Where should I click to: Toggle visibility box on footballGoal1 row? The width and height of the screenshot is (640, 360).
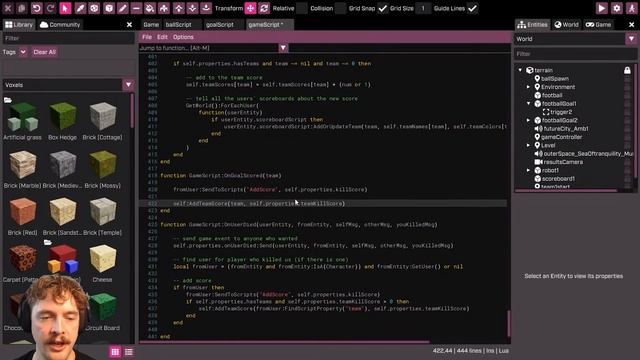pos(627,104)
